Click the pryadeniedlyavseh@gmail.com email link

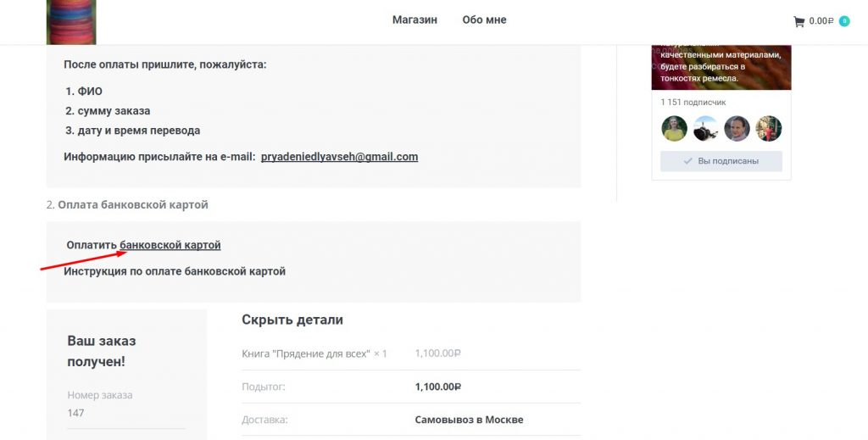click(x=339, y=157)
